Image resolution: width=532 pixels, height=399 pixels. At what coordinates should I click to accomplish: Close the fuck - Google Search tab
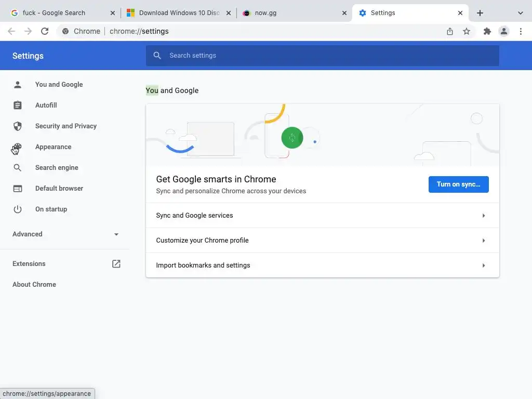tap(113, 13)
